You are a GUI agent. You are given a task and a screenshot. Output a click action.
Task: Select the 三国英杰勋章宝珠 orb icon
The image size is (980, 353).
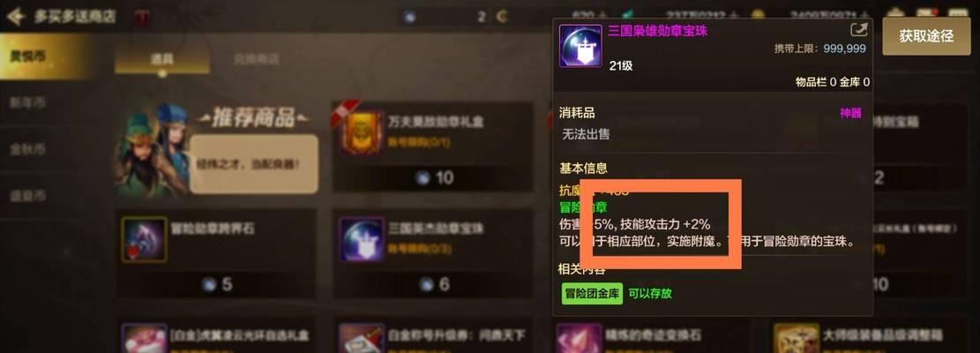(x=362, y=239)
